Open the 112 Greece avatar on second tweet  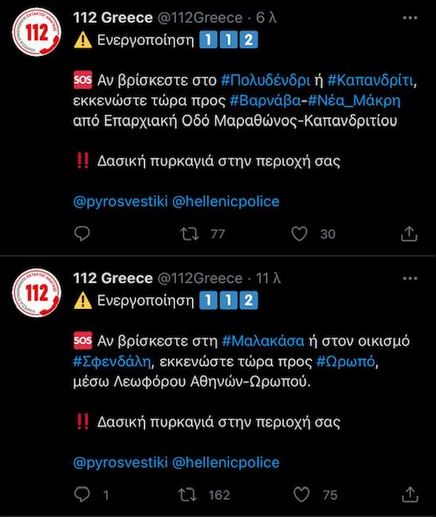[x=36, y=293]
